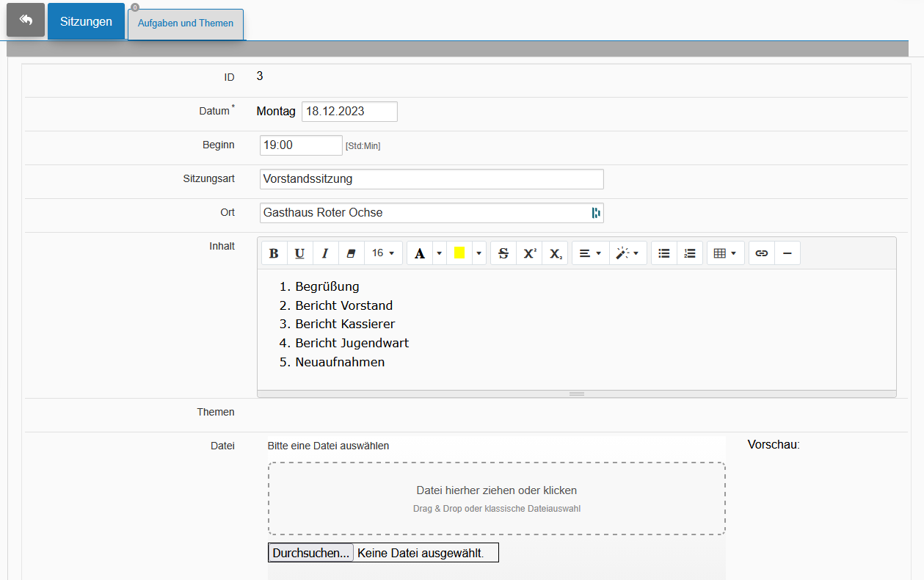Toggle italic formatting in editor
The image size is (924, 580).
tap(324, 253)
